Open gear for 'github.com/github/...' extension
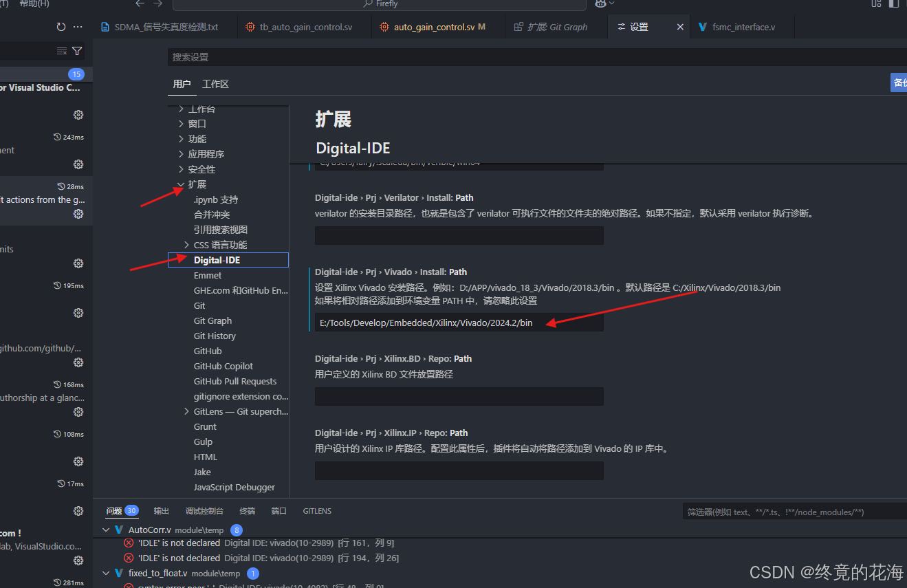Image resolution: width=907 pixels, height=588 pixels. pos(78,362)
